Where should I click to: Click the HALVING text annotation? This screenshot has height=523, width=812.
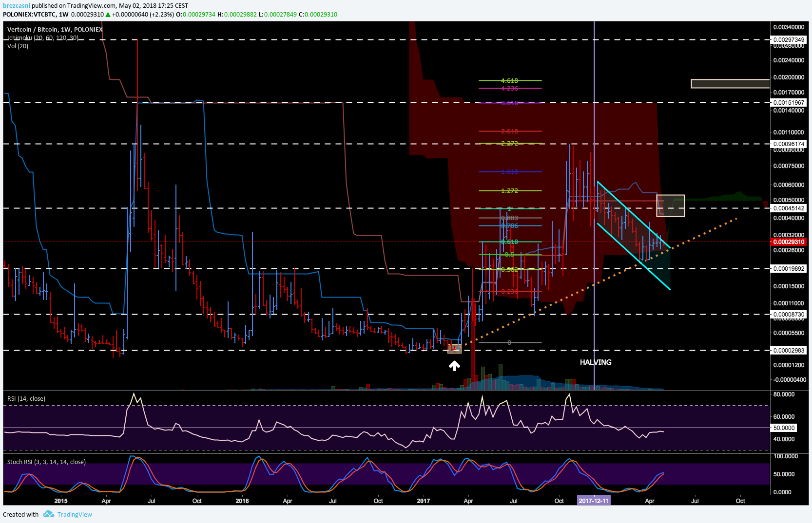coord(596,362)
